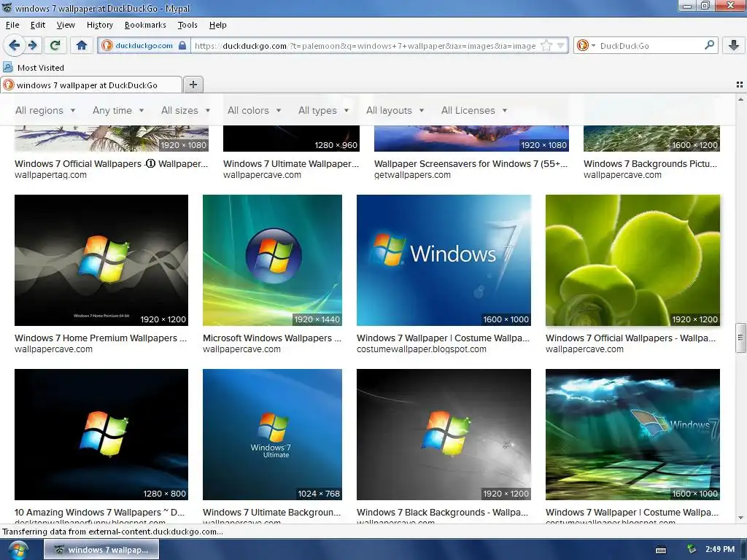Open the Windows 7 Home Premium Wallpapers title
Viewport: 747px width, 560px height.
tap(101, 338)
